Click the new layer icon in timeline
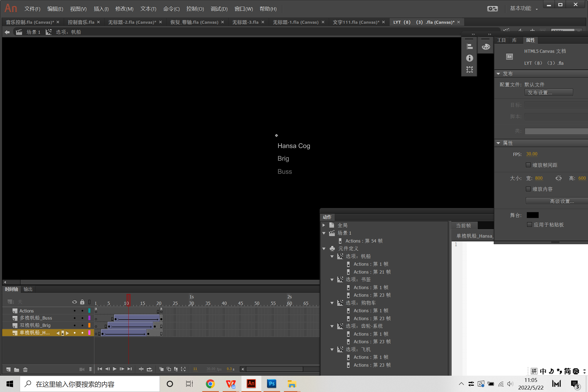This screenshot has width=588, height=392. pos(8,369)
